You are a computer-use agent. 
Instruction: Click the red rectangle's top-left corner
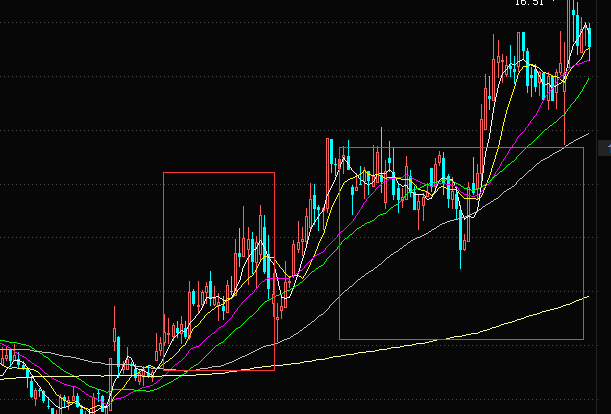coord(164,172)
